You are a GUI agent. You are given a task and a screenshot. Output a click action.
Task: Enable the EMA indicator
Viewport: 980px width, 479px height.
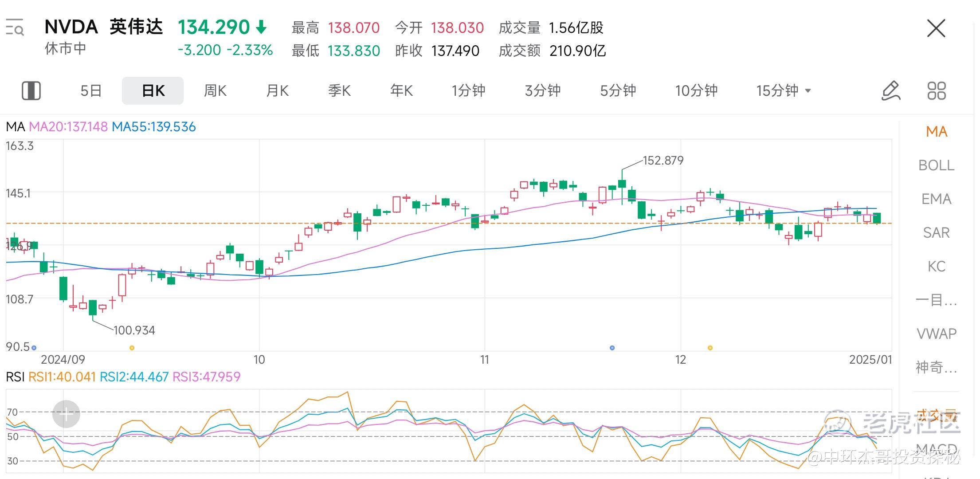[937, 199]
